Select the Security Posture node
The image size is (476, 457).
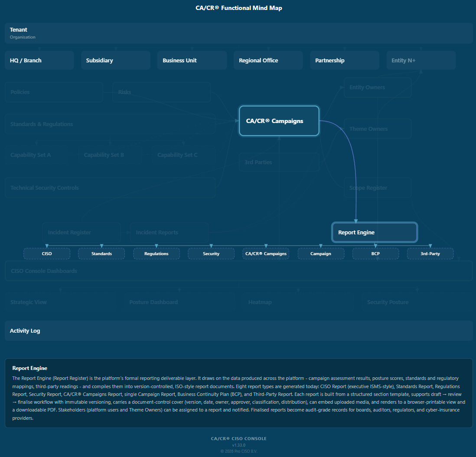(417, 302)
